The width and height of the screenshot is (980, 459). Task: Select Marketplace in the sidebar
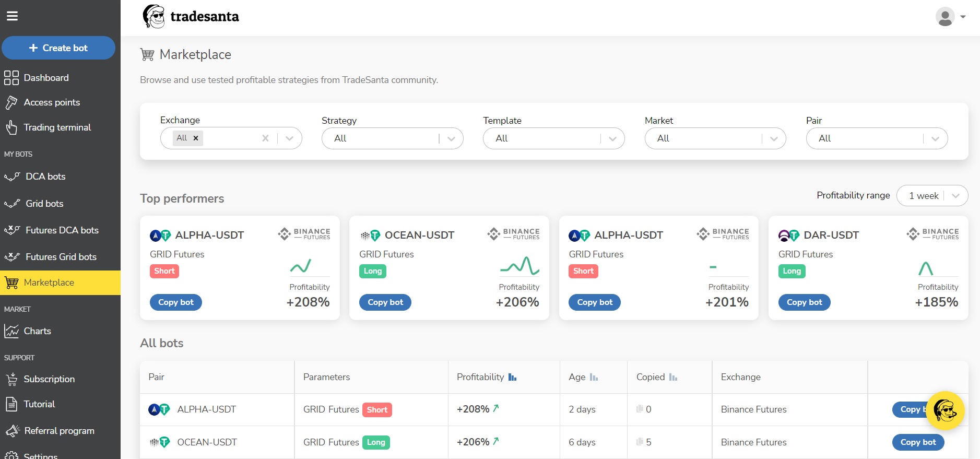tap(60, 283)
